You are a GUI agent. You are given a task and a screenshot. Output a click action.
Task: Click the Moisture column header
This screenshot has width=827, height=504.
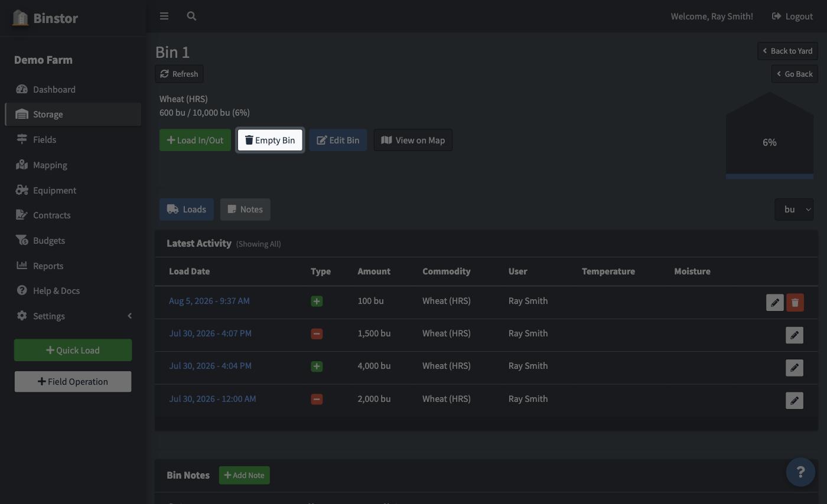point(692,271)
